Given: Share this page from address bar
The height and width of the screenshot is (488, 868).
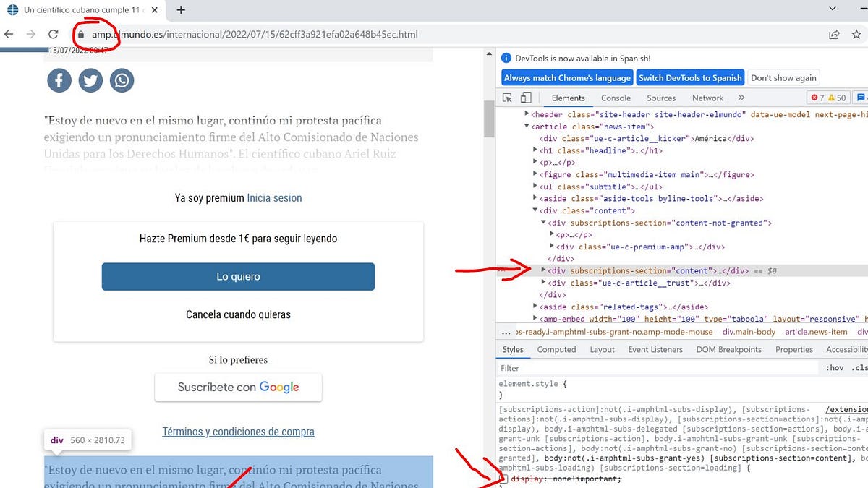Looking at the screenshot, I should click(834, 34).
